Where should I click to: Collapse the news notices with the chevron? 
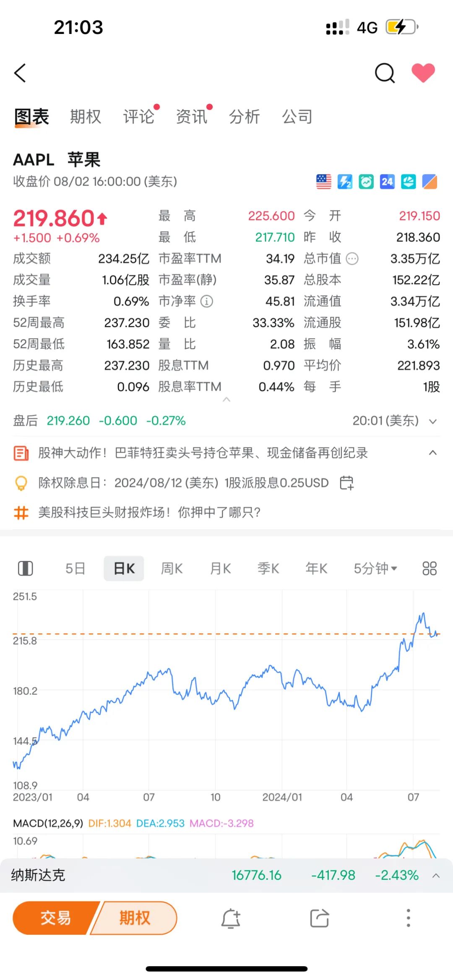(433, 453)
